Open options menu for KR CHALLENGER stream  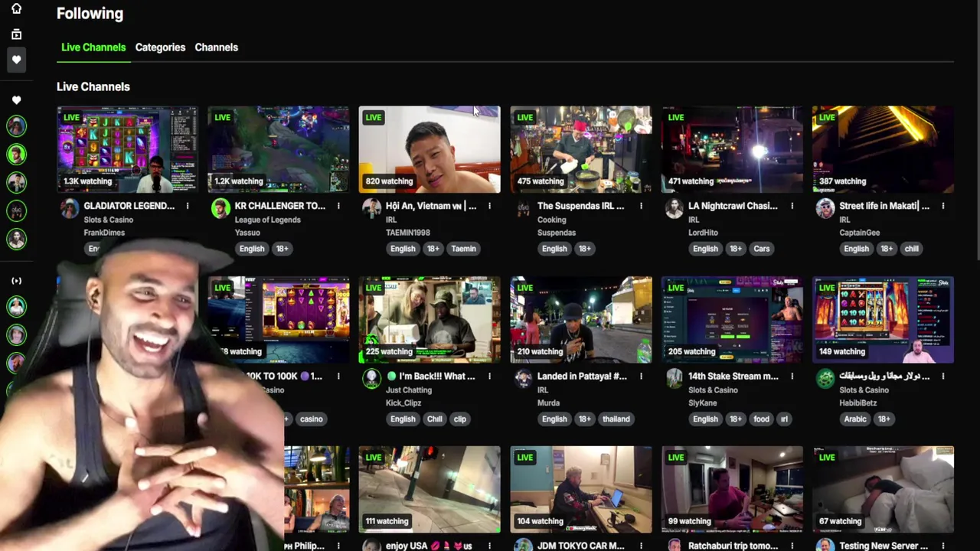click(x=338, y=206)
